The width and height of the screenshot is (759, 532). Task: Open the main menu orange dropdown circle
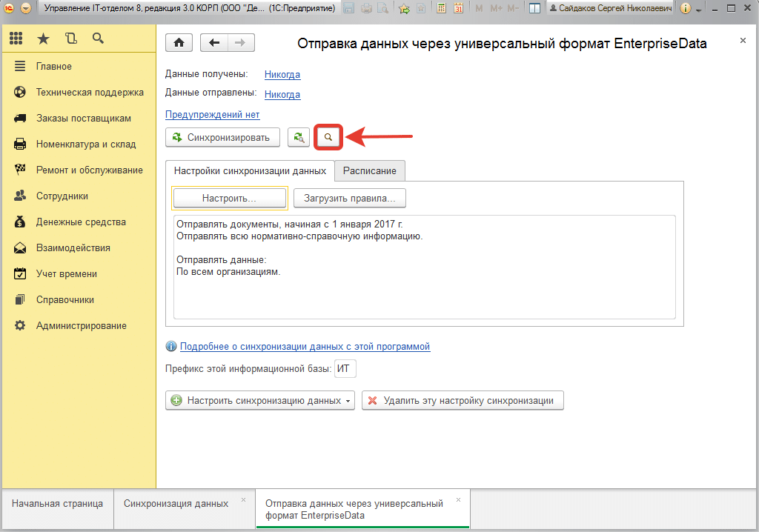26,7
